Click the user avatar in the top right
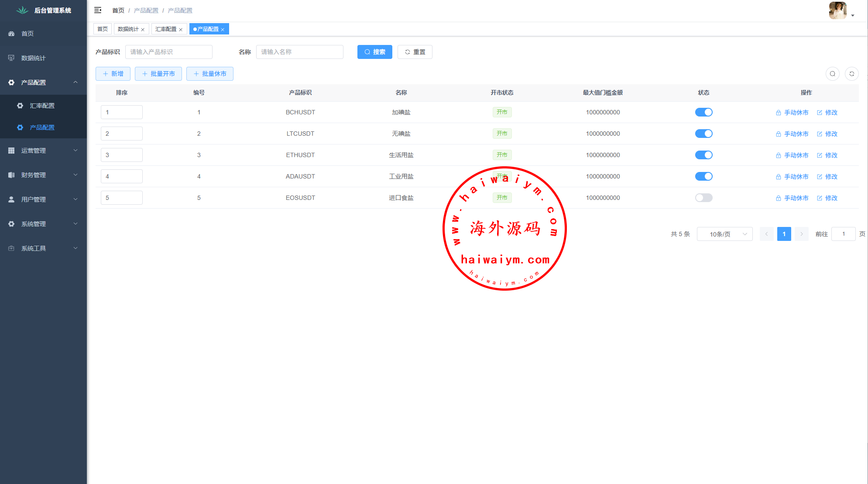Image resolution: width=868 pixels, height=484 pixels. point(837,10)
